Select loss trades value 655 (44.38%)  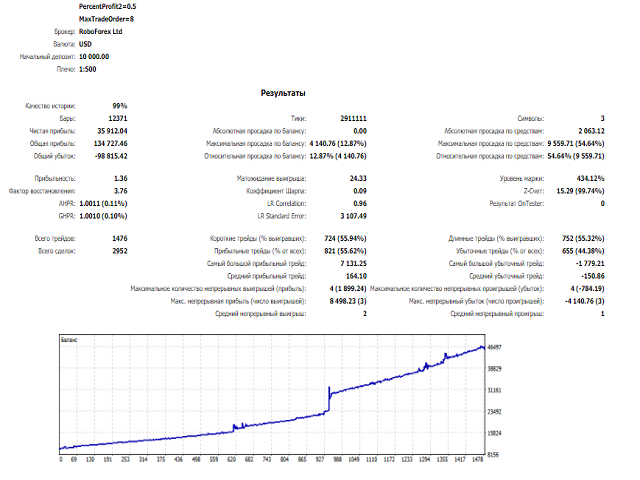point(583,251)
